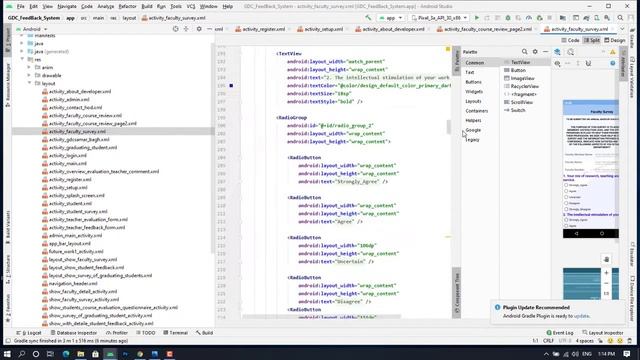Open the Event Log tool window

[x=560, y=333]
